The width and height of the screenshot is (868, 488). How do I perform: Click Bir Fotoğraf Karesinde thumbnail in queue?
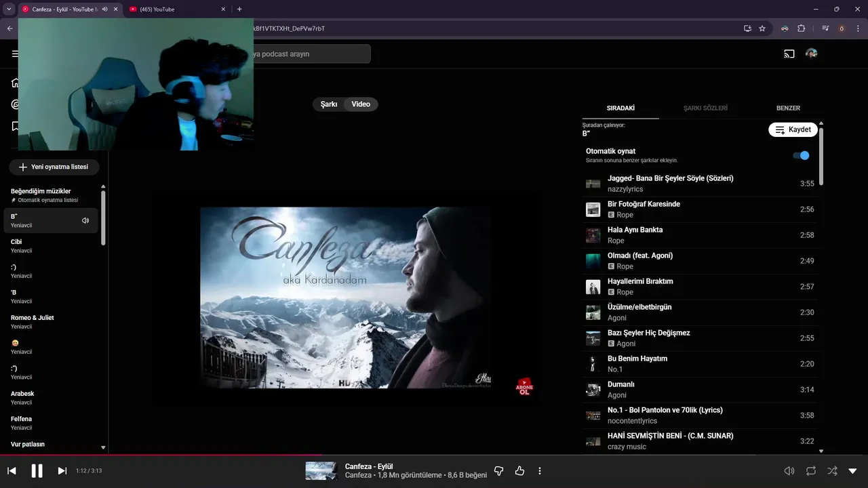coord(593,209)
